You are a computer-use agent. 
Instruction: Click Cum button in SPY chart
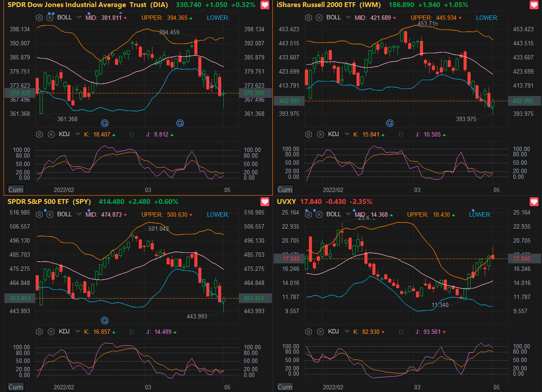[x=16, y=387]
